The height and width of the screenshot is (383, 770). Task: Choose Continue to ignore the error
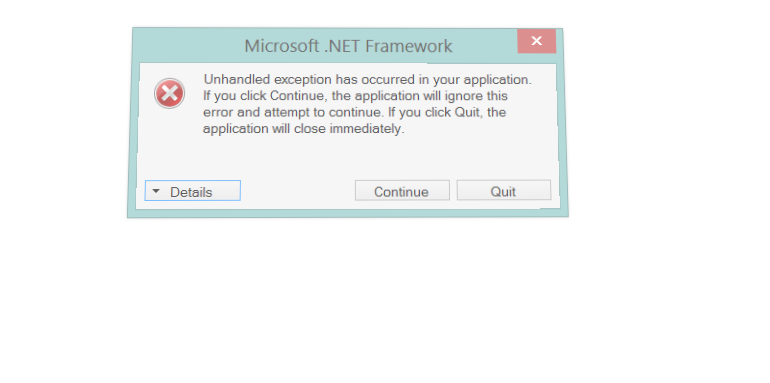402,191
